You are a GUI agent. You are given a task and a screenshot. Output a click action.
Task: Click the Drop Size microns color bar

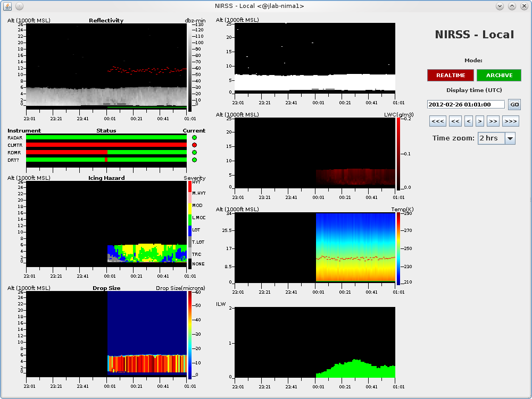190,335
